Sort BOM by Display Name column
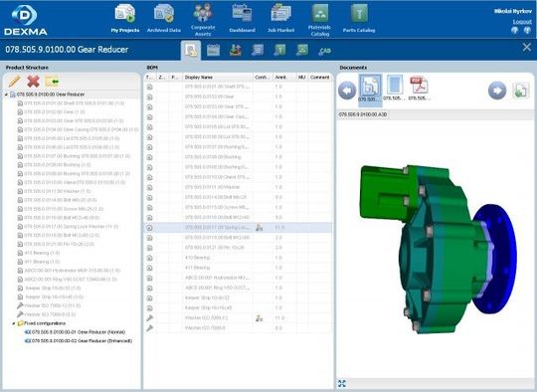Image resolution: width=537 pixels, height=392 pixels. [x=218, y=78]
